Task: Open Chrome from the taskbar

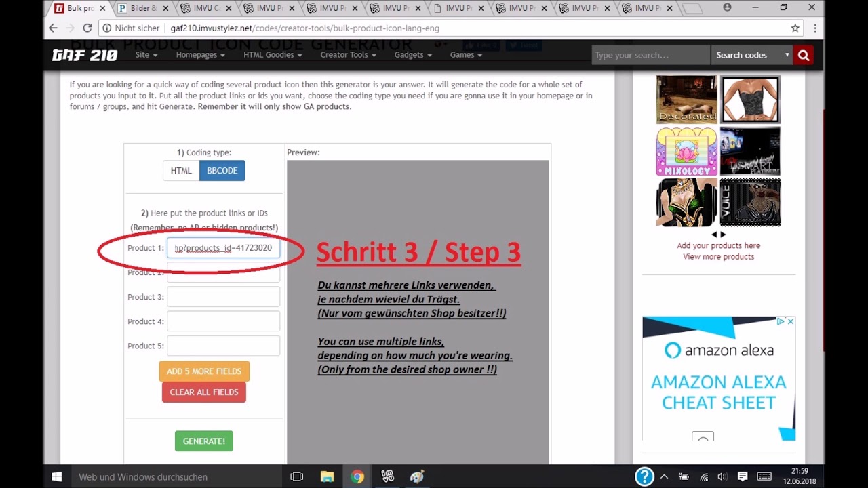Action: point(357,476)
